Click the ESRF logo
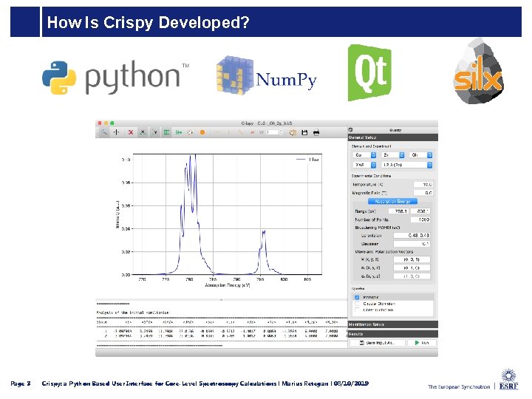532x399 pixels. click(508, 379)
